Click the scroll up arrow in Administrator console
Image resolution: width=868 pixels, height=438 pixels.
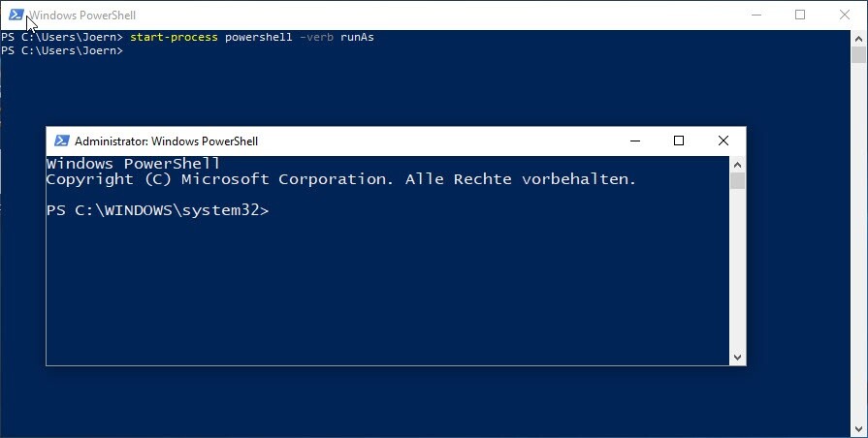point(738,165)
